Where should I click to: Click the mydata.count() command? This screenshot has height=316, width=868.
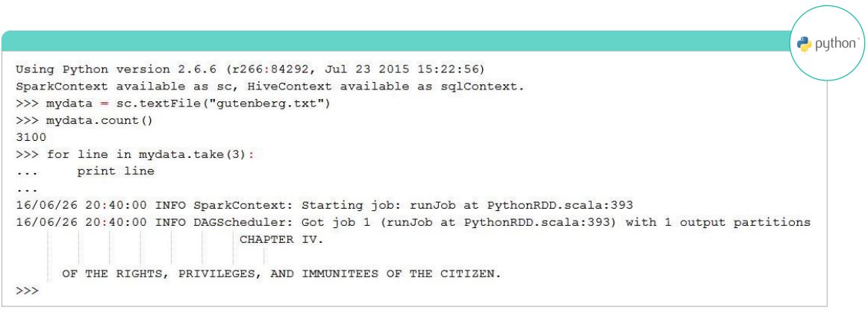(99, 121)
